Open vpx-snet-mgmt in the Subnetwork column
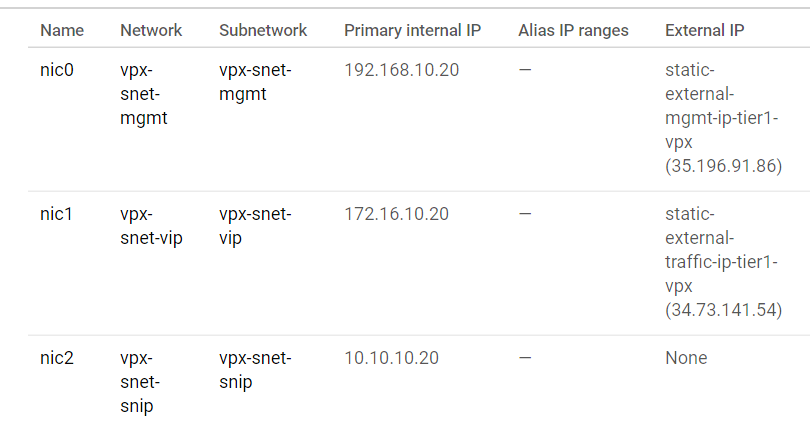The image size is (810, 429). point(255,84)
